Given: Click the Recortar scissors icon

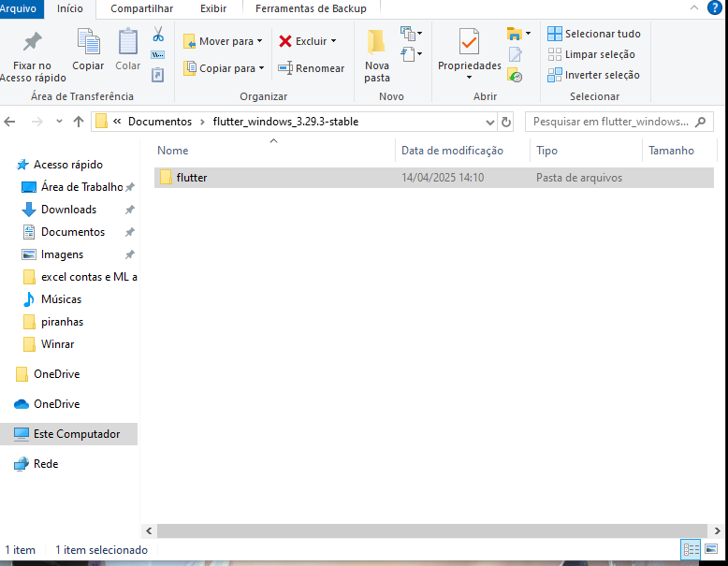Looking at the screenshot, I should pos(158,34).
